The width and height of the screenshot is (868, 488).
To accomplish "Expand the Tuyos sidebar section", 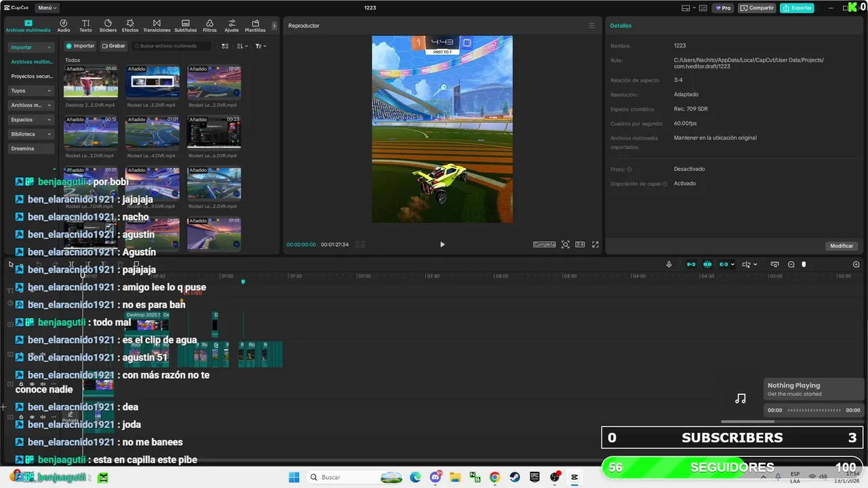I will pyautogui.click(x=31, y=91).
